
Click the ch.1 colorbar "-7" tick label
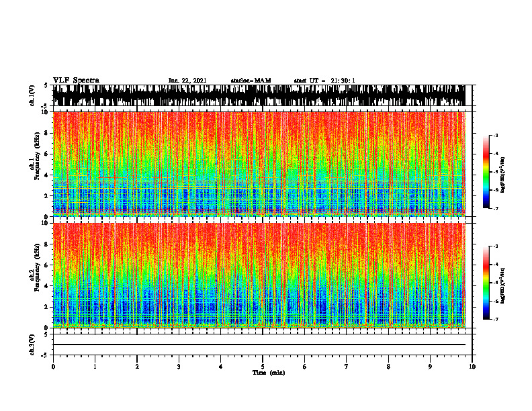(x=496, y=208)
